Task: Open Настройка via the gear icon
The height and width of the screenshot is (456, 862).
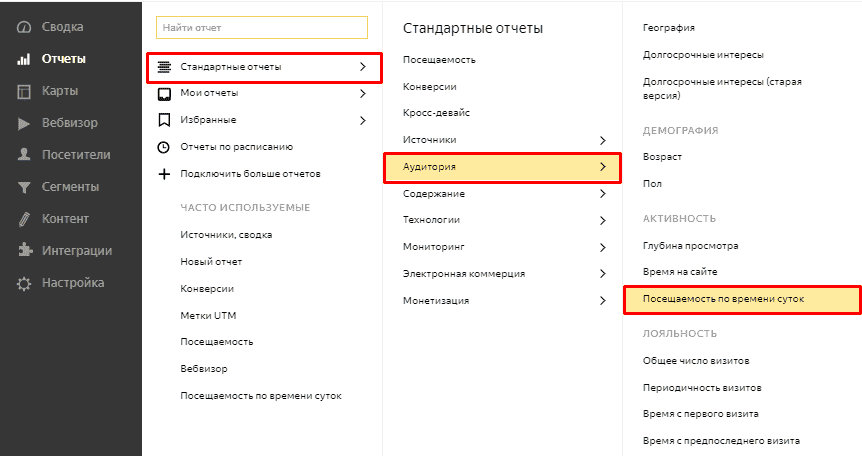Action: 24,283
